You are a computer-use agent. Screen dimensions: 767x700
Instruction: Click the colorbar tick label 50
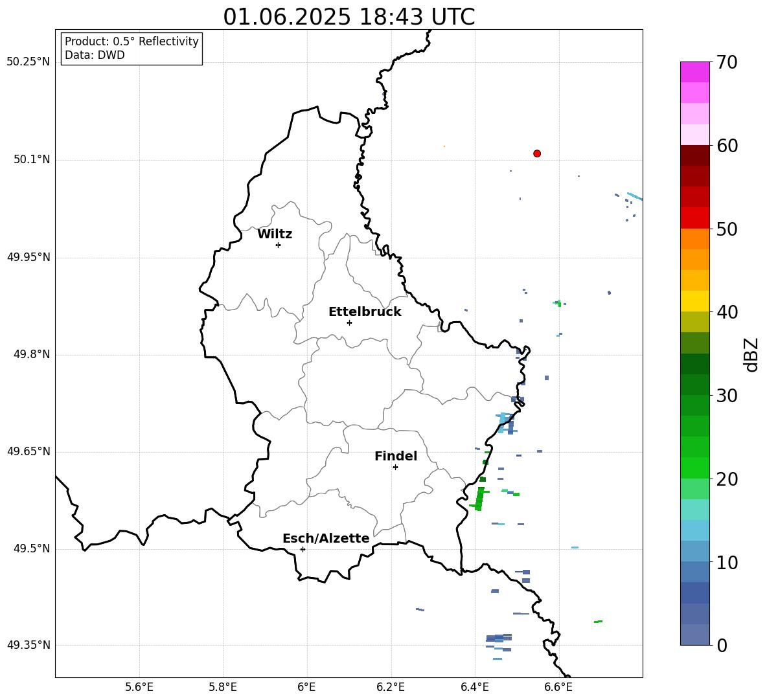[727, 229]
